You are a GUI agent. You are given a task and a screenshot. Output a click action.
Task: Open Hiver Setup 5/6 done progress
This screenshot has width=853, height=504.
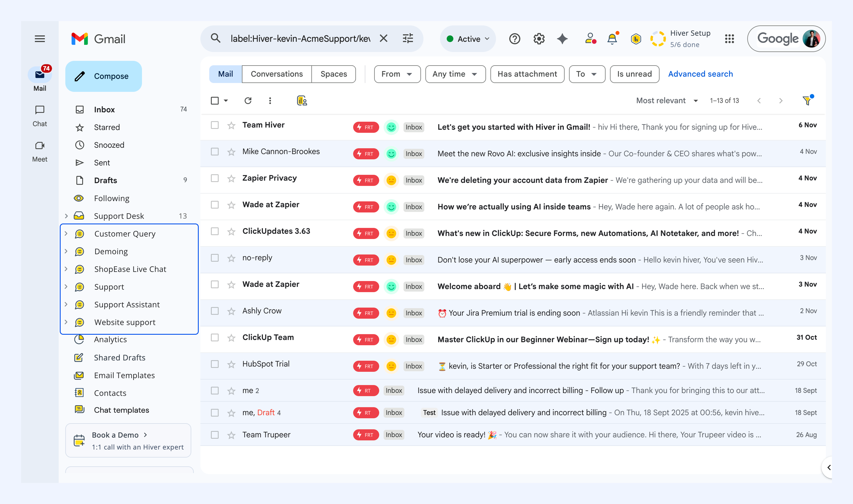pyautogui.click(x=680, y=39)
